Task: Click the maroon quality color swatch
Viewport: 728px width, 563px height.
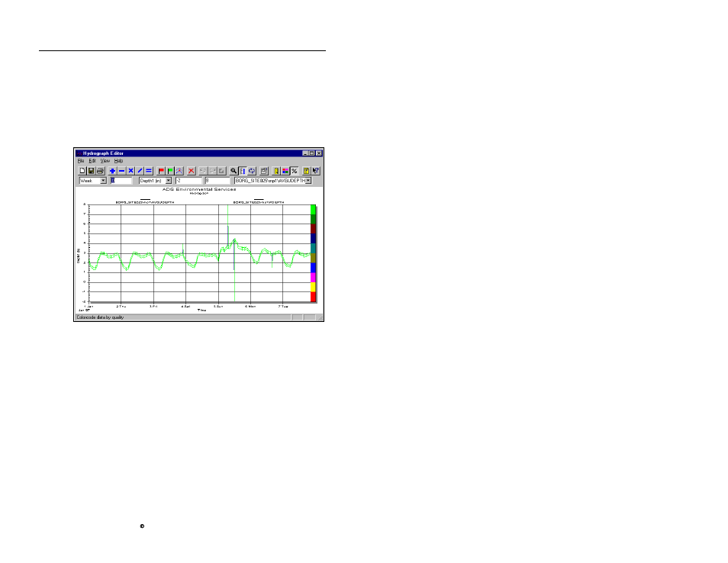Action: coord(313,229)
